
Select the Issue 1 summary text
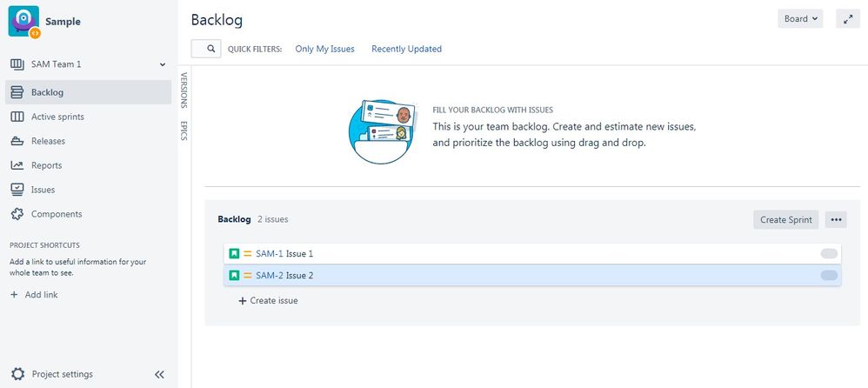coord(299,253)
